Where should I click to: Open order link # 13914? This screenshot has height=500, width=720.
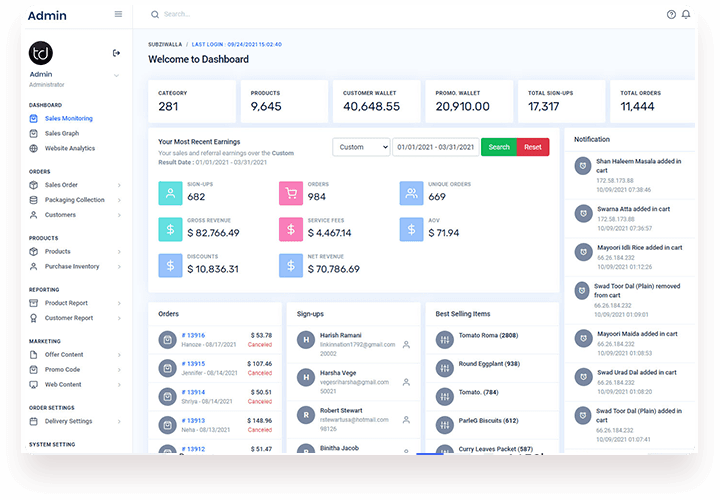tap(193, 393)
